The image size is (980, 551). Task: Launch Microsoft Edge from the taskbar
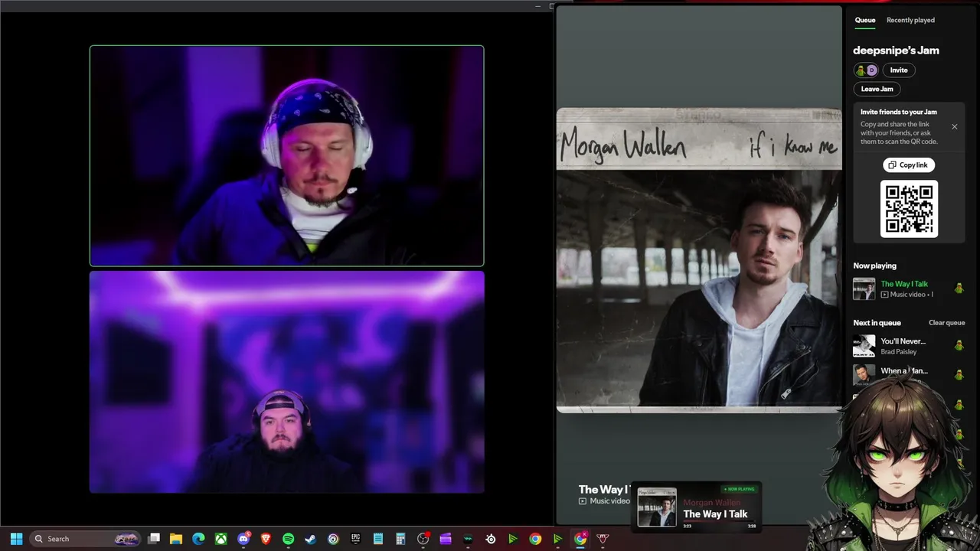pyautogui.click(x=198, y=539)
